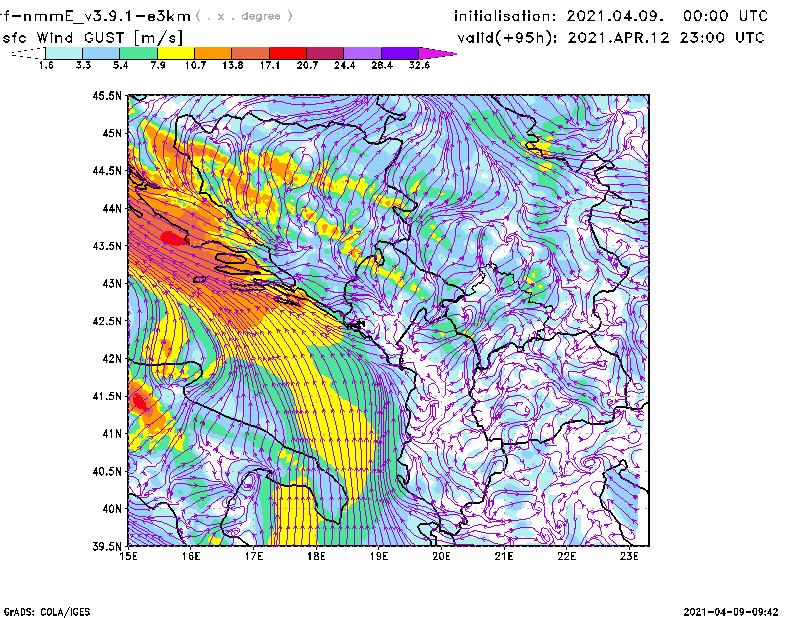Click the legend value 24.4
Screen dimensions: 800x618
344,65
